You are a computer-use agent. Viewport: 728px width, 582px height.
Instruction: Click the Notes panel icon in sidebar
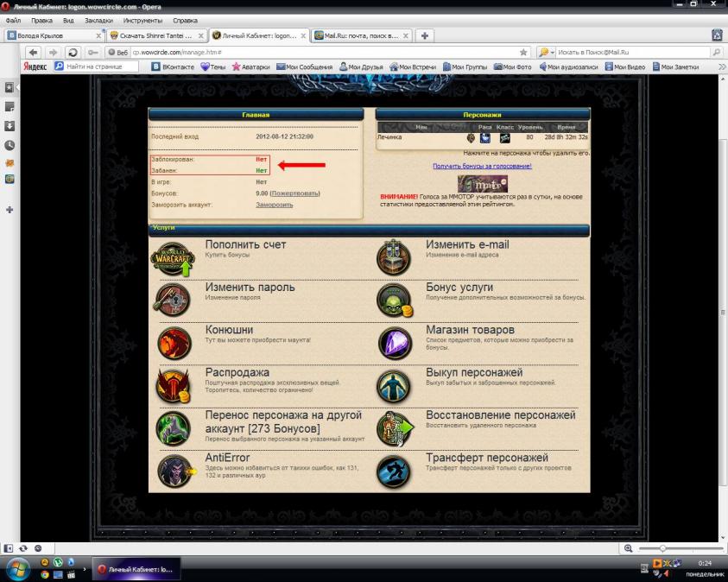tap(9, 106)
